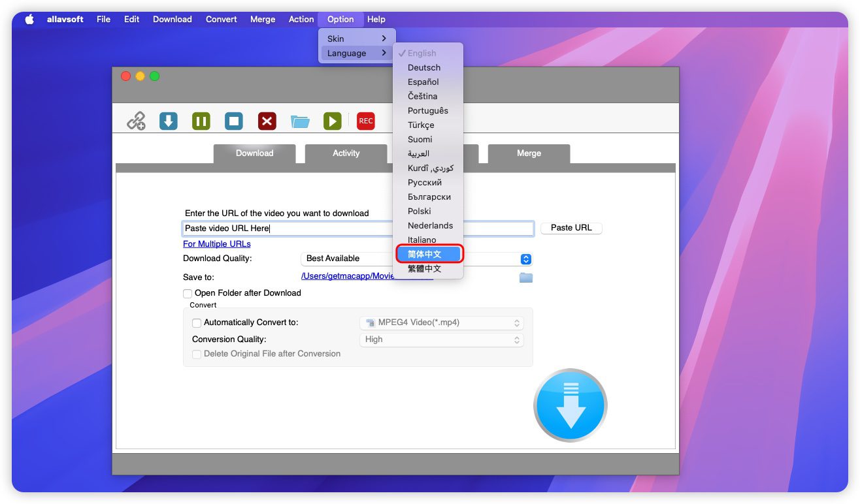The height and width of the screenshot is (504, 860).
Task: Expand the Language submenu item
Action: click(x=357, y=54)
